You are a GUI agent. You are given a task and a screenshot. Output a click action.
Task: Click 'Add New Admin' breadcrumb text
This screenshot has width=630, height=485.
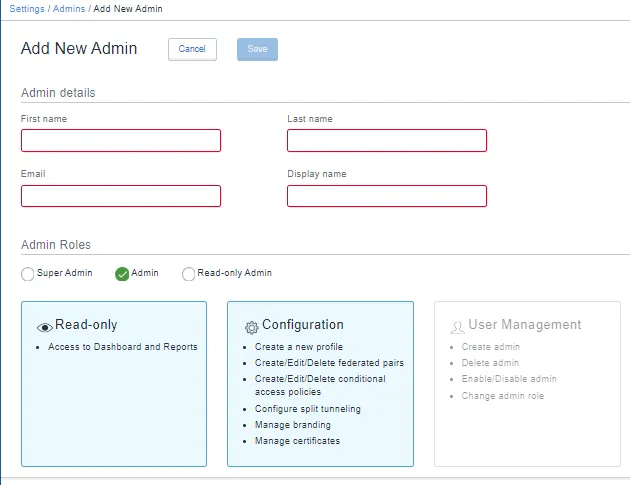(128, 8)
